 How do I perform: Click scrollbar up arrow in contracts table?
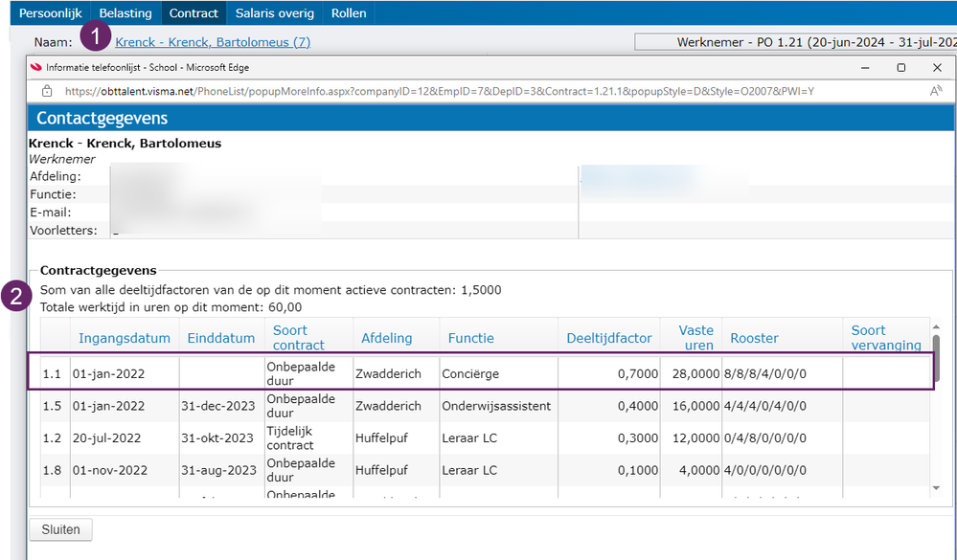click(x=936, y=327)
